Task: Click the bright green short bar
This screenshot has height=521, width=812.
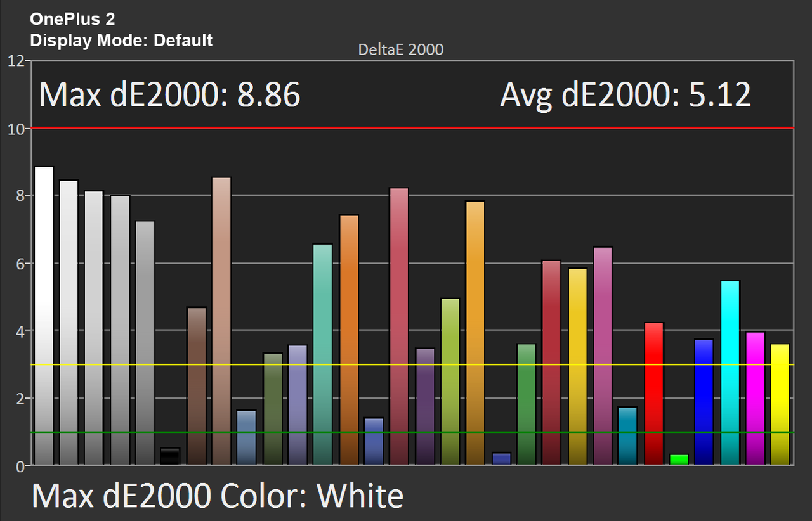Action: 679,460
